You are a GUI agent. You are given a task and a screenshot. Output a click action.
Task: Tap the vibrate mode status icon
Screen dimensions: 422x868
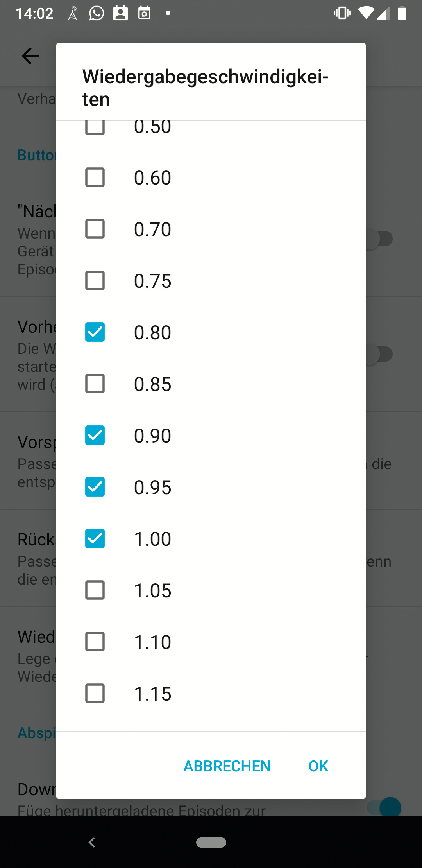tap(342, 13)
